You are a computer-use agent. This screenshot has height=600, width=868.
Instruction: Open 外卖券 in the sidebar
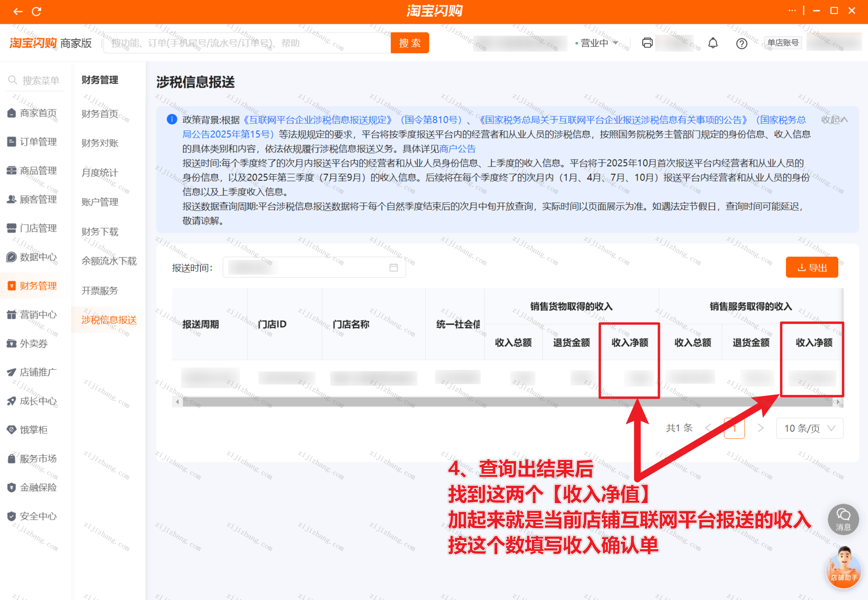click(x=28, y=343)
